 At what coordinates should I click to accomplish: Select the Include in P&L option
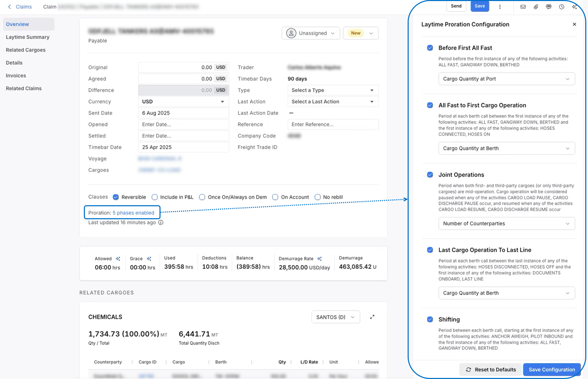tap(155, 197)
